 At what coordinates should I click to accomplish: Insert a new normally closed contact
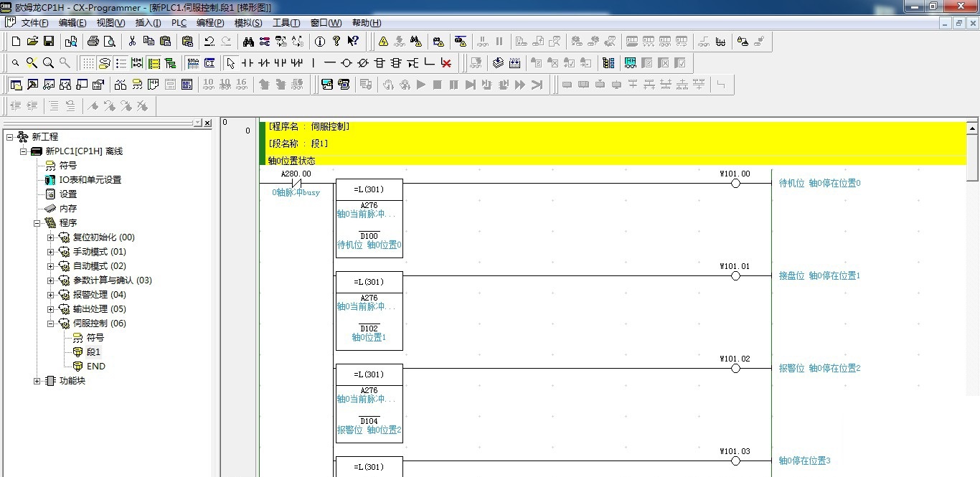coord(263,63)
